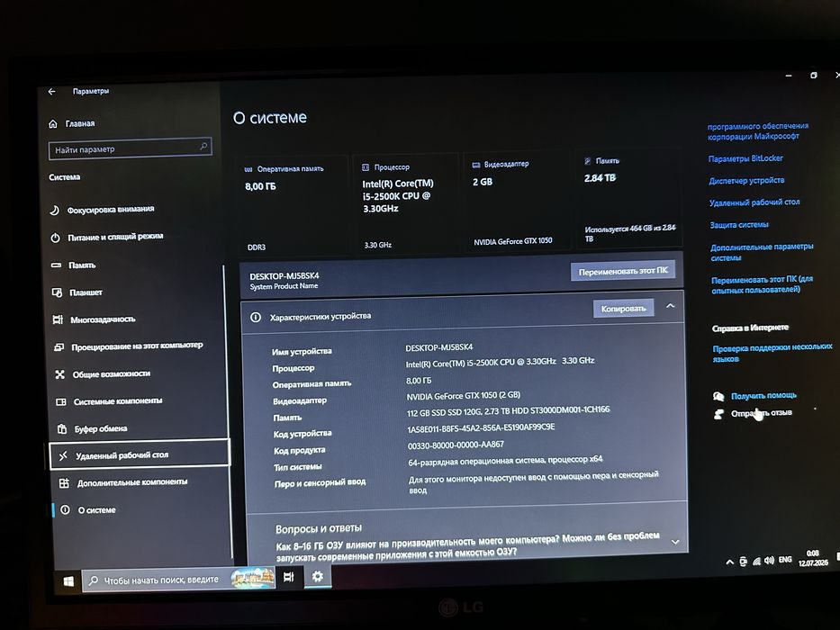Click the taskbar search box
Screen dimensions: 840x630
[179, 579]
